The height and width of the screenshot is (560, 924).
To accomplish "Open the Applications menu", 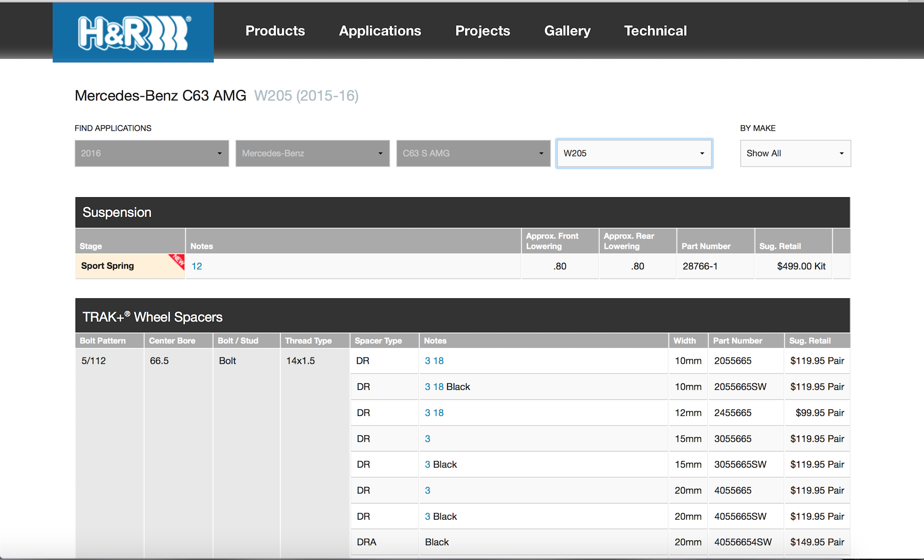I will click(380, 31).
